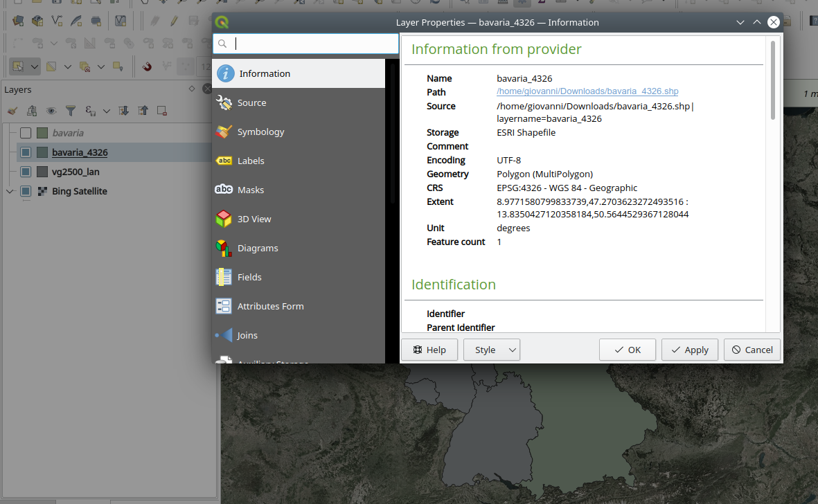Switch to the Joins tab

pos(299,335)
